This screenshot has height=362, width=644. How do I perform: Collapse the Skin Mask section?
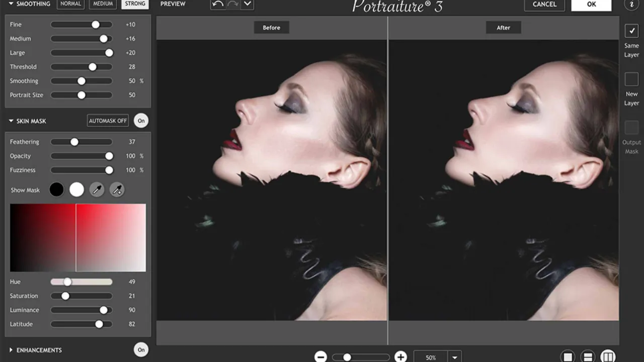[x=11, y=121]
